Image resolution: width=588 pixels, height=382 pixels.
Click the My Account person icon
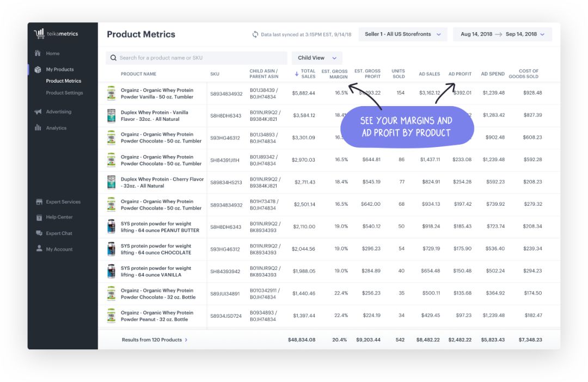pos(39,249)
